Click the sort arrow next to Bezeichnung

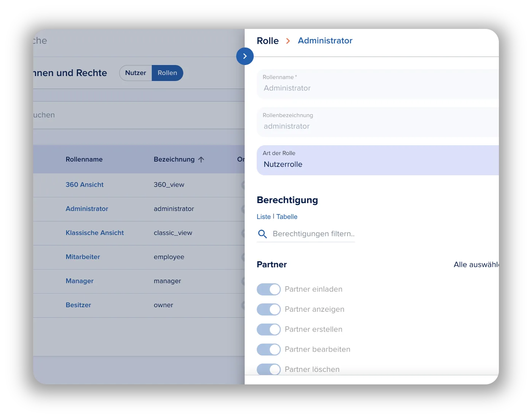pos(201,160)
